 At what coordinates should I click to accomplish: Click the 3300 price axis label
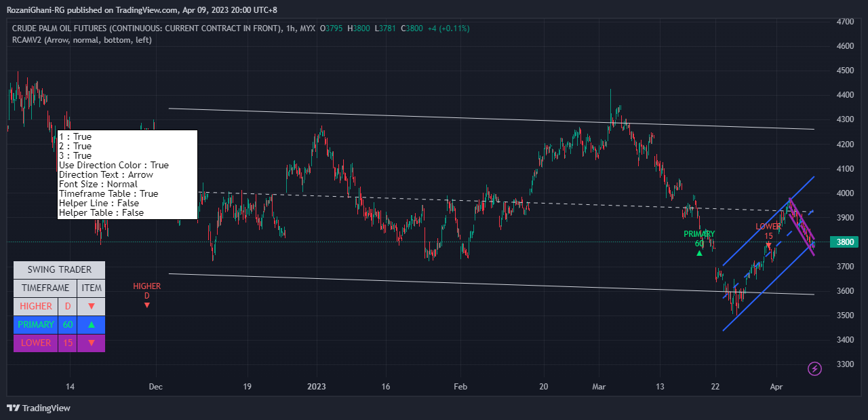845,364
